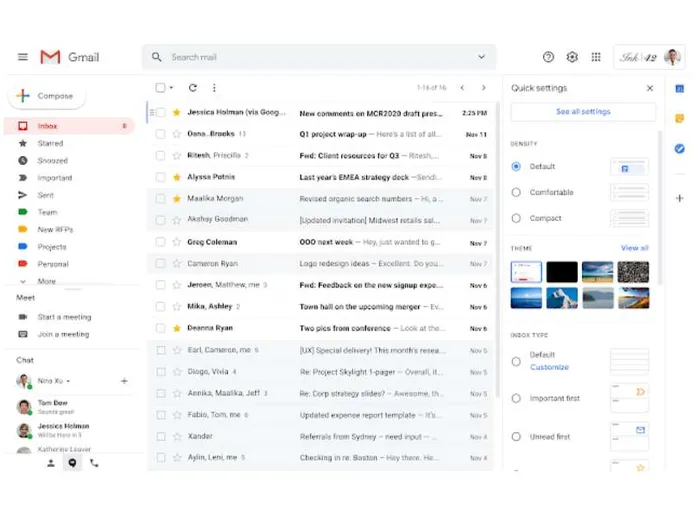Click the settings gear icon
This screenshot has width=696, height=522.
572,57
